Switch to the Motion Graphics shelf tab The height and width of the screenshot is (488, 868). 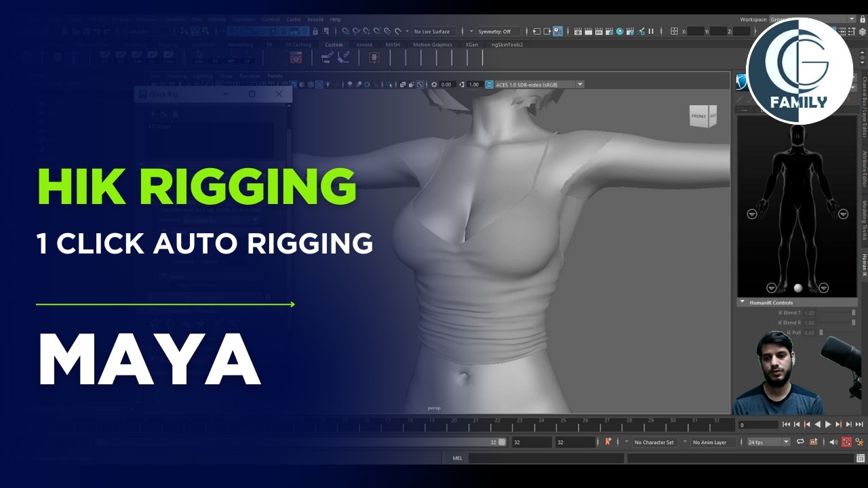(433, 45)
